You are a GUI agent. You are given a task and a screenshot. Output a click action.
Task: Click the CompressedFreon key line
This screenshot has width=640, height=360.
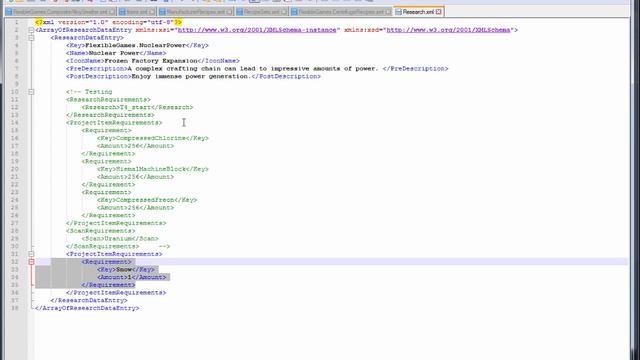coord(147,200)
